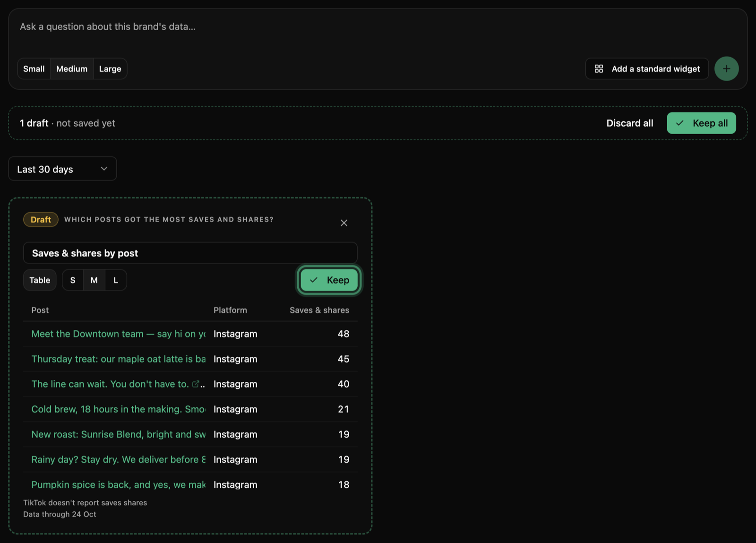This screenshot has width=756, height=543.
Task: Set the widget size to S
Action: pyautogui.click(x=73, y=280)
